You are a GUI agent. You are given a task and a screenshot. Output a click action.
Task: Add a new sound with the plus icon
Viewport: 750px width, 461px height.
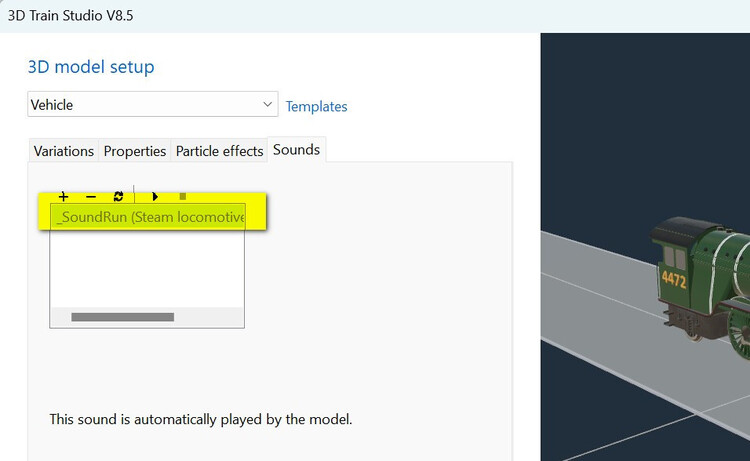[x=63, y=197]
